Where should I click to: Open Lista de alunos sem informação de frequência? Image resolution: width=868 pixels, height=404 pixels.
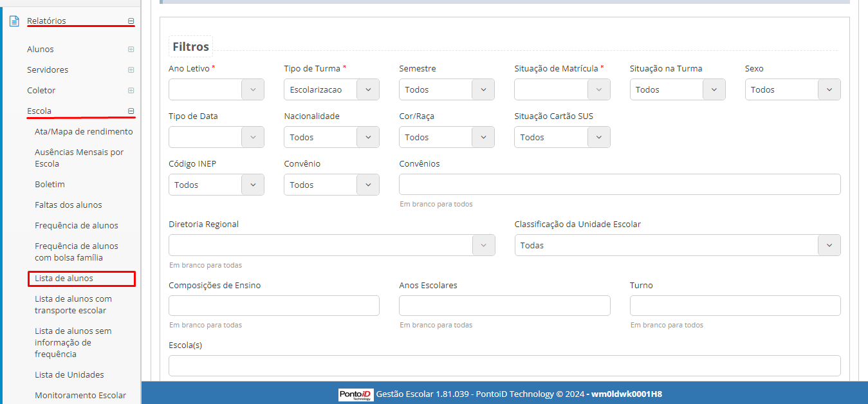pos(73,343)
